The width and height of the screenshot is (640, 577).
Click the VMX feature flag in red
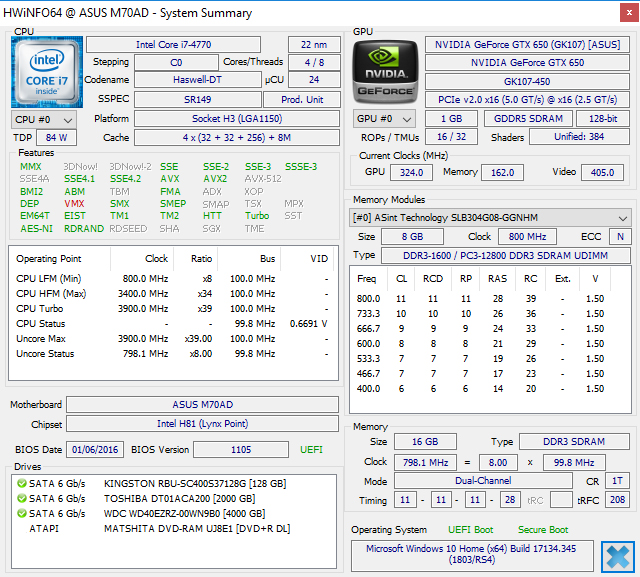pos(74,204)
